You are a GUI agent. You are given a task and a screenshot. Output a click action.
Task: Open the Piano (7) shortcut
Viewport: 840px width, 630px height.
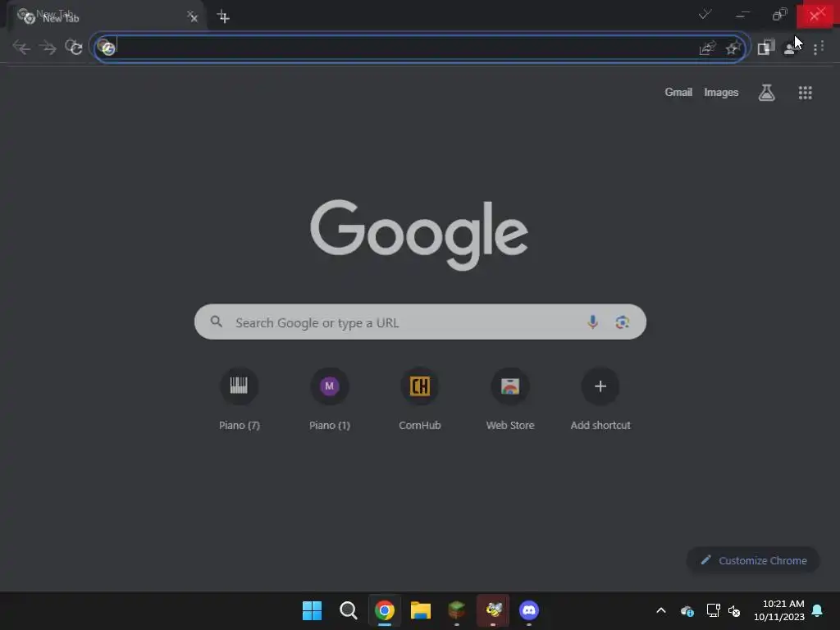pyautogui.click(x=239, y=399)
